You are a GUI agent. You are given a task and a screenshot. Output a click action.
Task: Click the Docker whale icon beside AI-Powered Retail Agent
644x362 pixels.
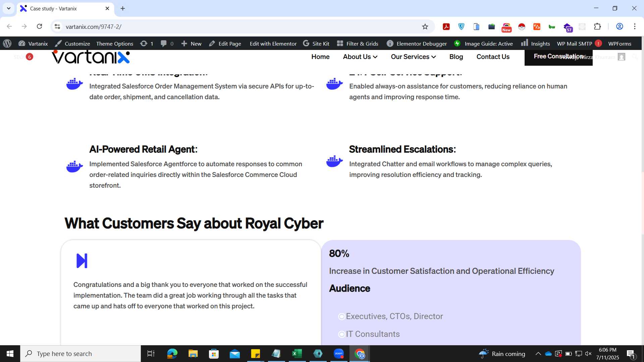click(x=74, y=167)
